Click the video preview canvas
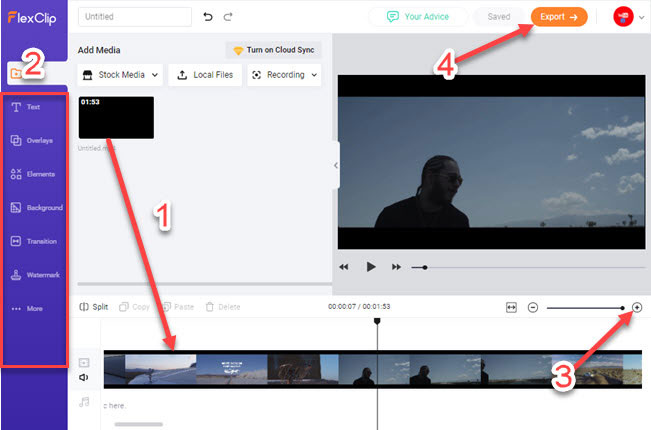651x430 pixels. [492, 162]
